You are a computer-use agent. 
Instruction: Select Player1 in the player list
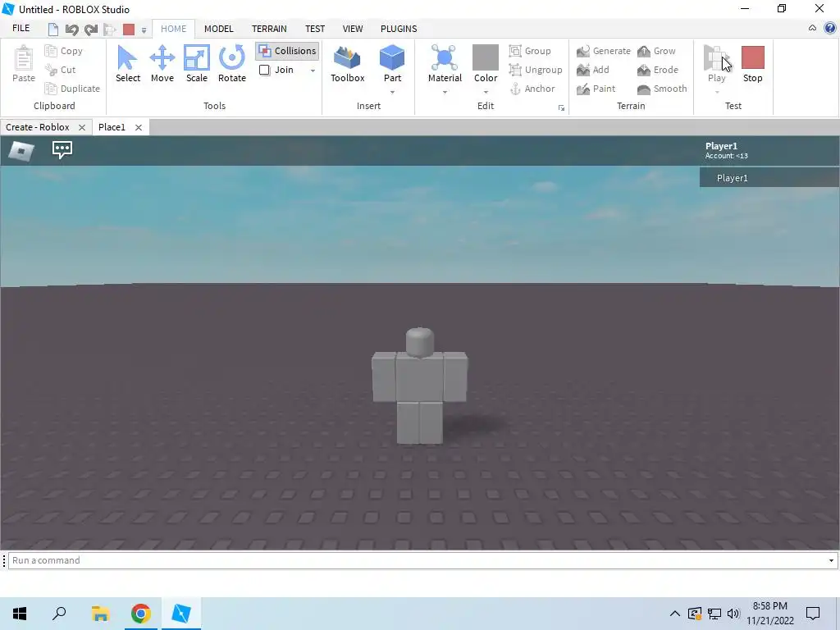(769, 178)
